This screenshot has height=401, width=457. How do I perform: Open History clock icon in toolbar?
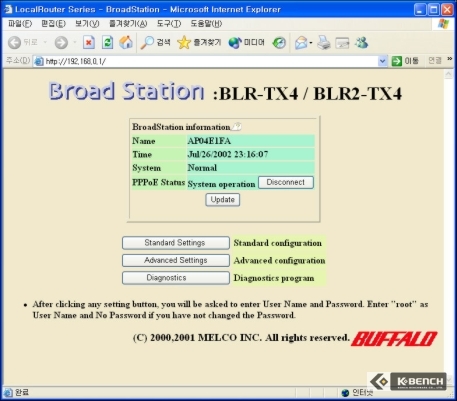point(279,43)
